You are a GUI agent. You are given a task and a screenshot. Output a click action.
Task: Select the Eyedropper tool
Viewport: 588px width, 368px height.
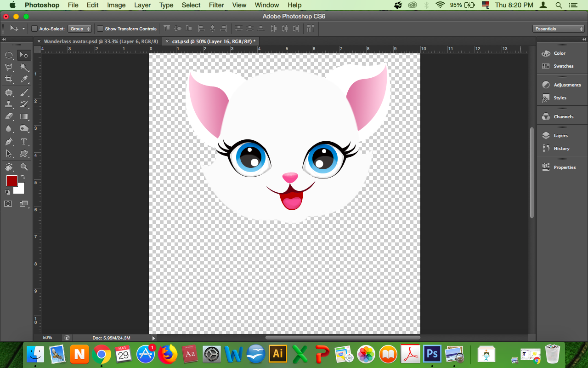point(24,80)
